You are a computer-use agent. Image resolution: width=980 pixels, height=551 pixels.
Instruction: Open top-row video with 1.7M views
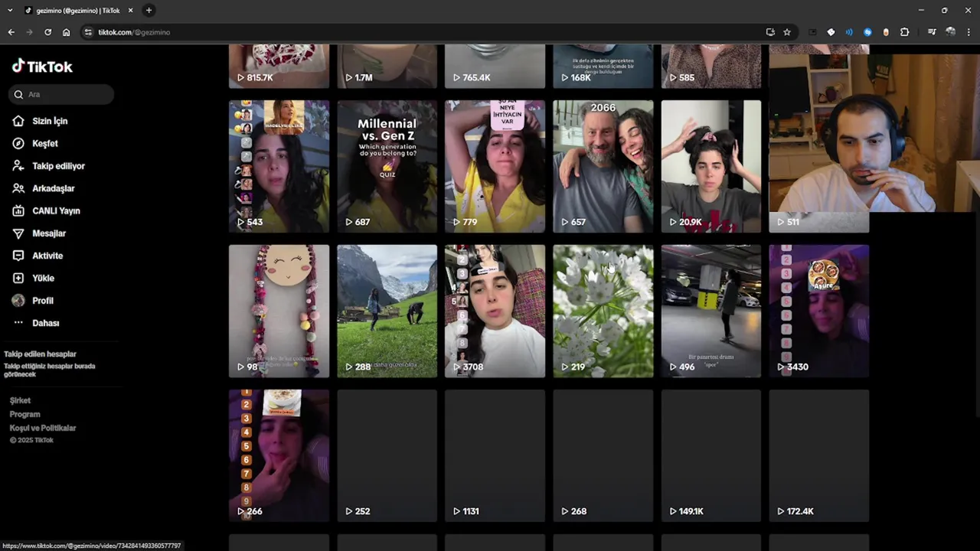pyautogui.click(x=387, y=66)
